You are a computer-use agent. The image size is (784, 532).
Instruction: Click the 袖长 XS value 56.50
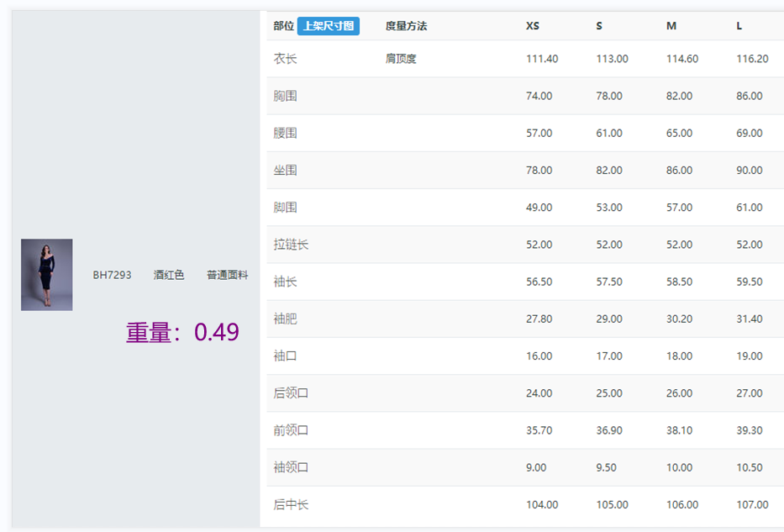(539, 282)
